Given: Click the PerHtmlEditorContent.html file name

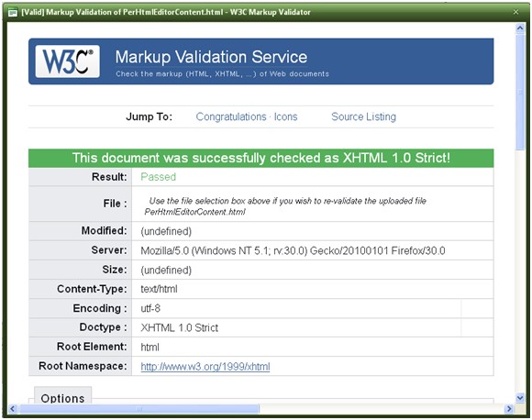Looking at the screenshot, I should 194,212.
